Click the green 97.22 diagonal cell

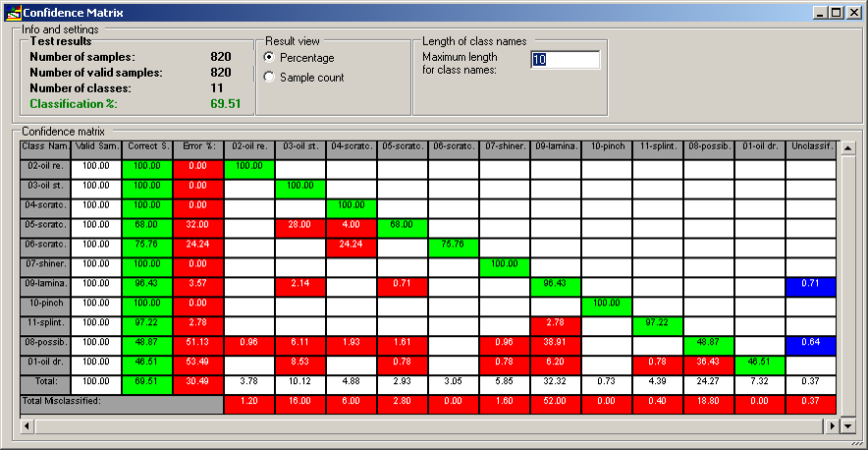tap(658, 326)
